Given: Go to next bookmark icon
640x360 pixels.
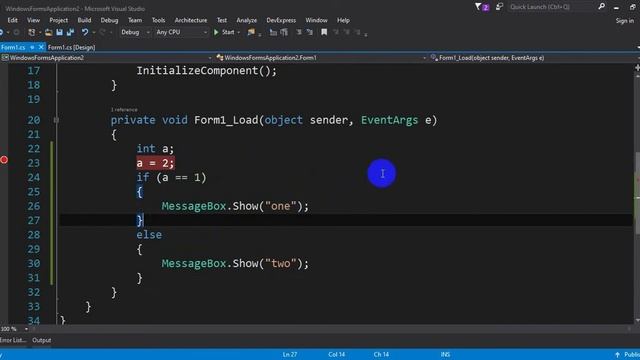Looking at the screenshot, I should tap(347, 32).
